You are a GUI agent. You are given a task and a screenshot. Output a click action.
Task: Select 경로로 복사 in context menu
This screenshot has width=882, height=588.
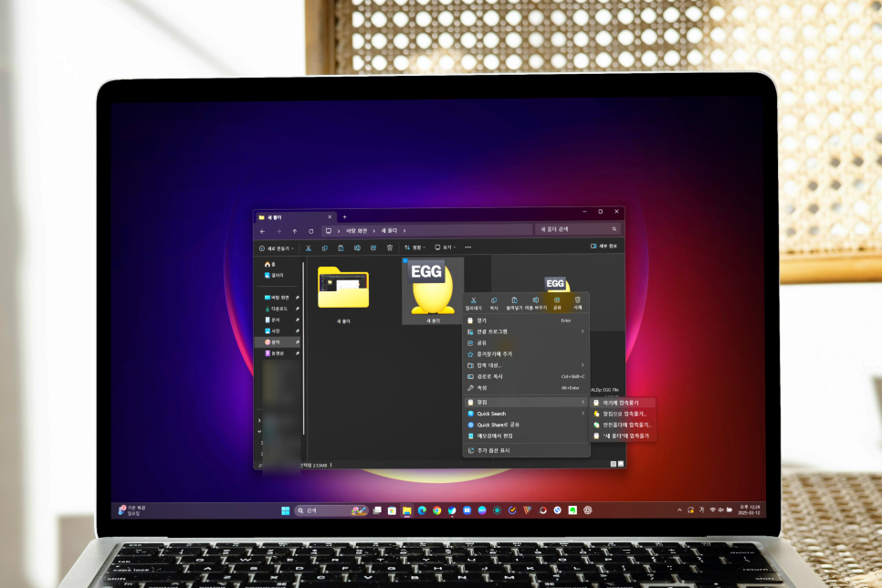coord(526,376)
